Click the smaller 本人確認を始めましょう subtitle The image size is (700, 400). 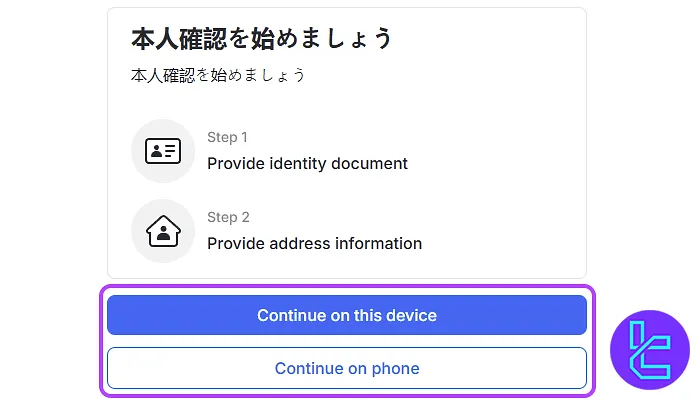[218, 75]
